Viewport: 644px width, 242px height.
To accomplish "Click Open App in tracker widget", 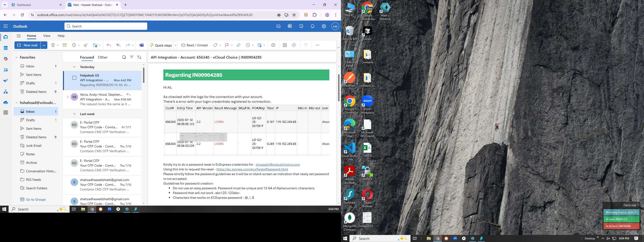I will coord(631,205).
